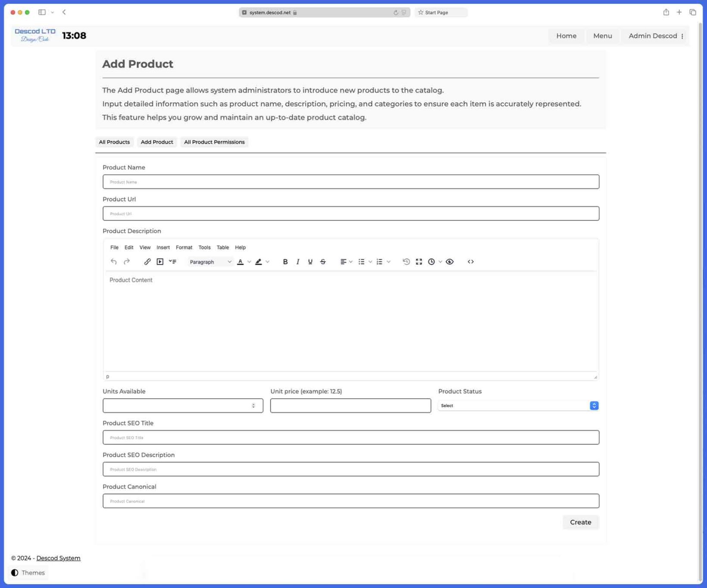Click the restore last draft icon
The image size is (707, 588).
(406, 262)
